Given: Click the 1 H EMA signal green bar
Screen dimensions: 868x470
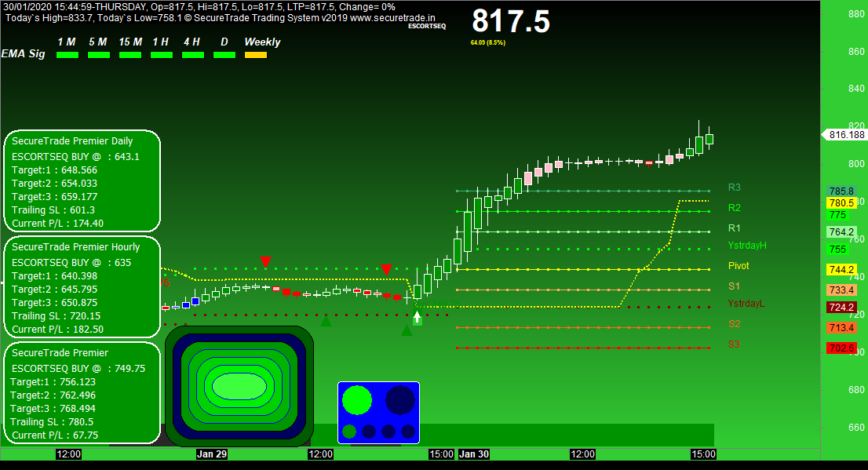Looking at the screenshot, I should tap(162, 55).
